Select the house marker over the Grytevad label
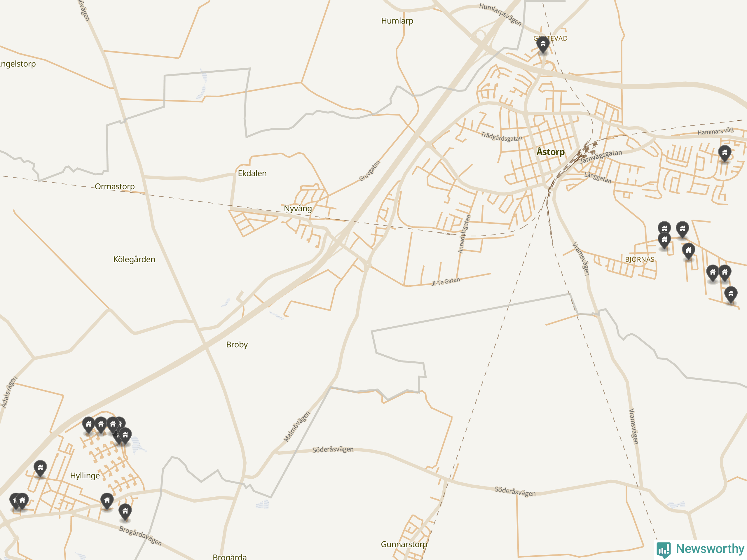Viewport: 747px width, 560px height. pyautogui.click(x=543, y=45)
